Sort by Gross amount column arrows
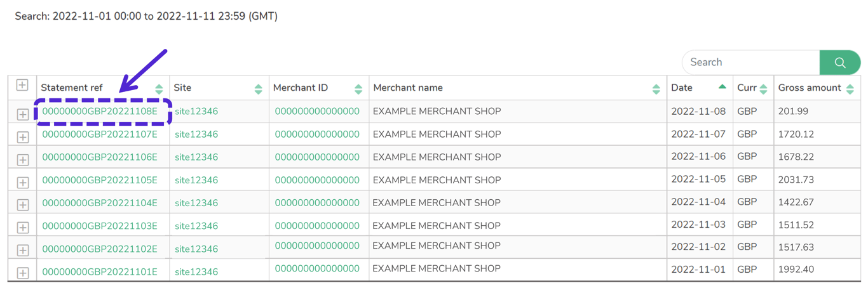 (x=850, y=89)
